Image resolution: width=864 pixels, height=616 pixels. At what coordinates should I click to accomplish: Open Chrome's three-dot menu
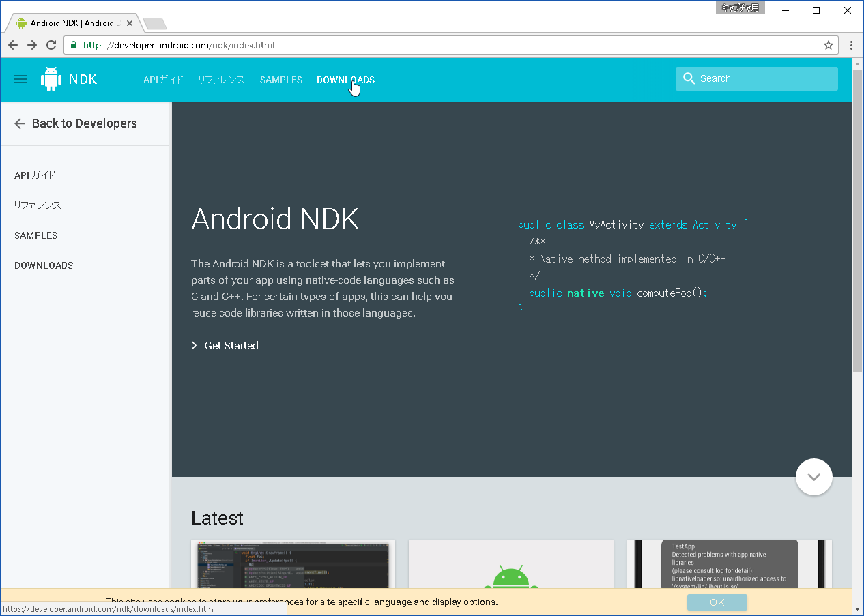852,45
